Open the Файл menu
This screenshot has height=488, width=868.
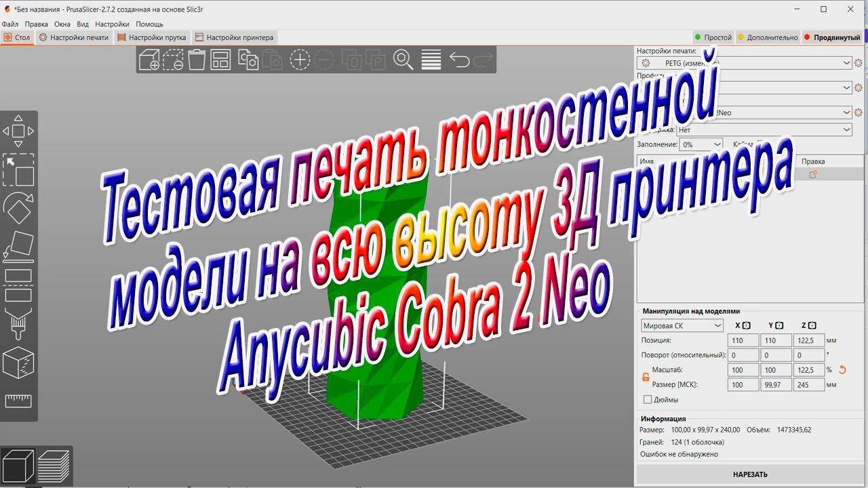tap(10, 24)
